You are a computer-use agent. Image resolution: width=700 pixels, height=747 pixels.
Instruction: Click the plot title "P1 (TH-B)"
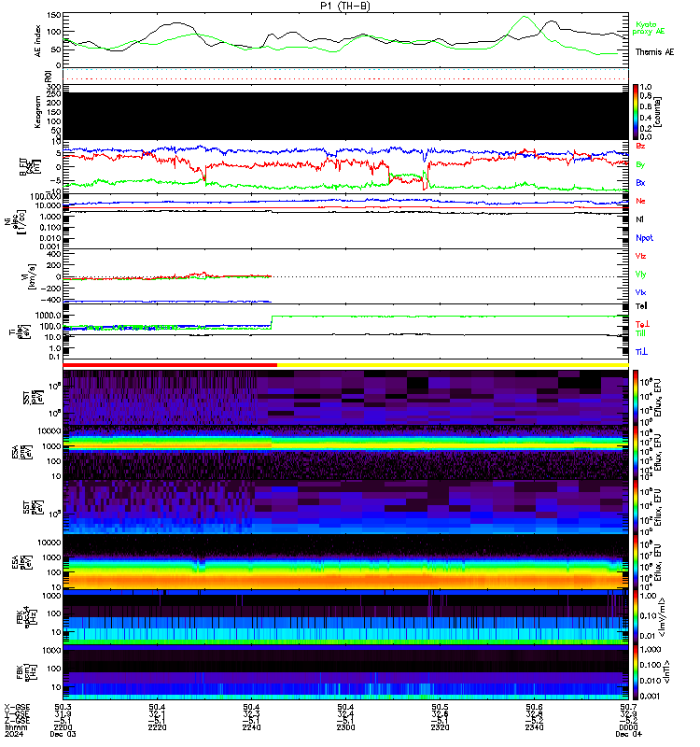(345, 6)
